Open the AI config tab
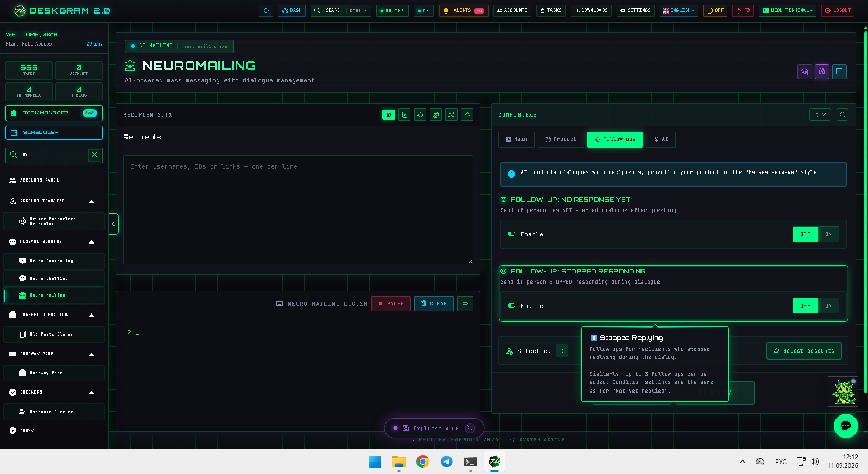This screenshot has width=868, height=474. 661,139
